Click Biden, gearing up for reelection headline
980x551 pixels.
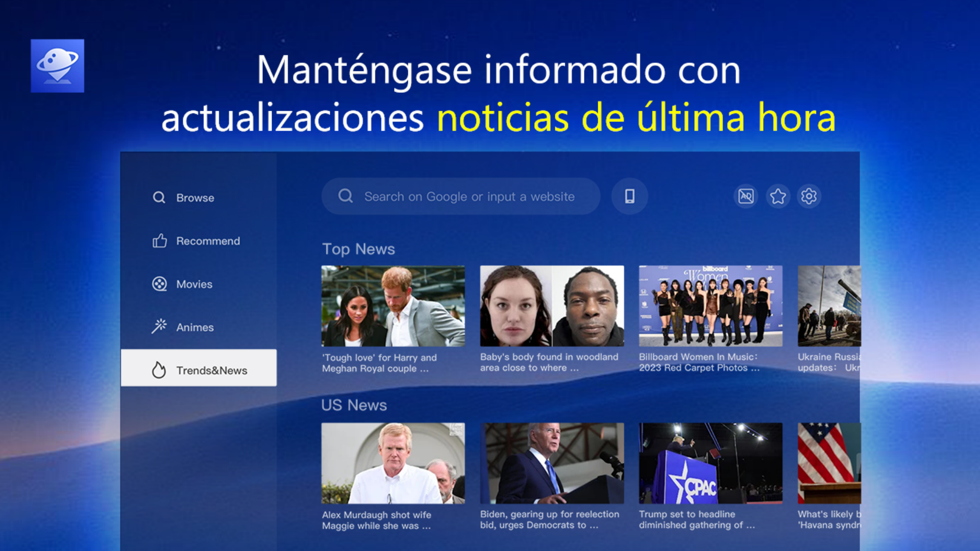click(x=550, y=519)
